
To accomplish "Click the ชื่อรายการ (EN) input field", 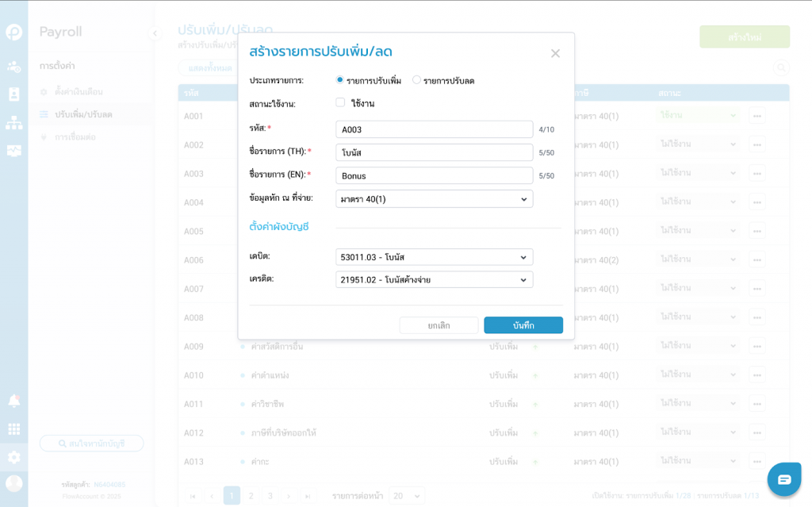I will [x=434, y=175].
